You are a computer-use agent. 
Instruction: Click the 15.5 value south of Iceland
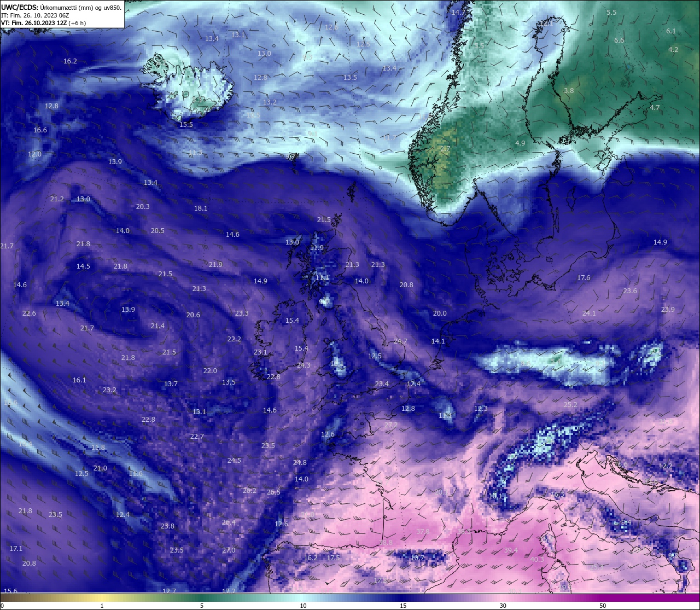(186, 125)
